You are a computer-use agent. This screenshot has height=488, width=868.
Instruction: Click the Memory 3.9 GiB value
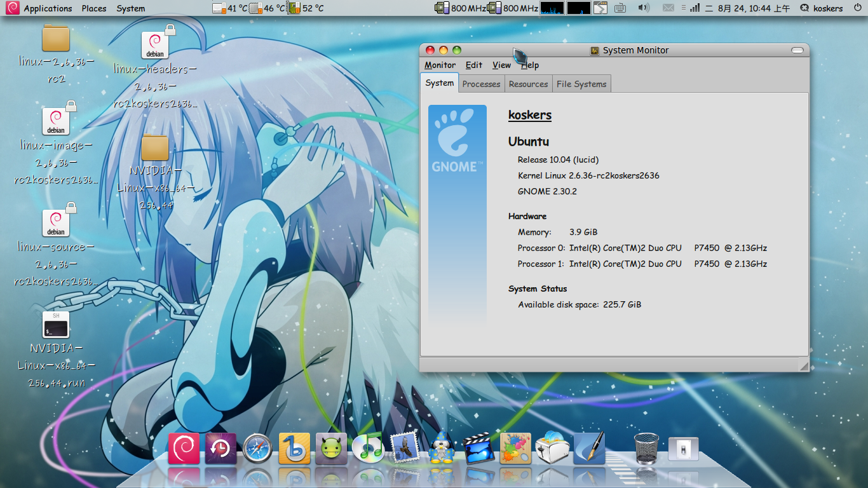(x=583, y=232)
